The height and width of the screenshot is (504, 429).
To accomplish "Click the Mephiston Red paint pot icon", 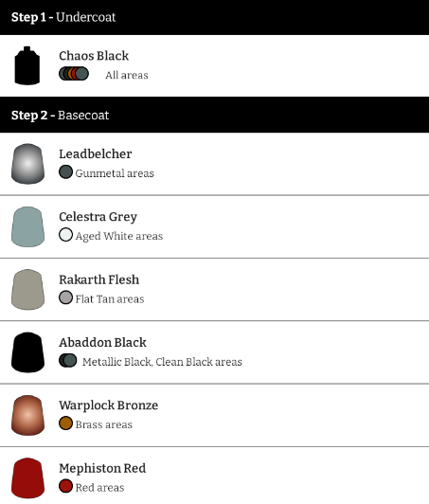I will tap(28, 478).
